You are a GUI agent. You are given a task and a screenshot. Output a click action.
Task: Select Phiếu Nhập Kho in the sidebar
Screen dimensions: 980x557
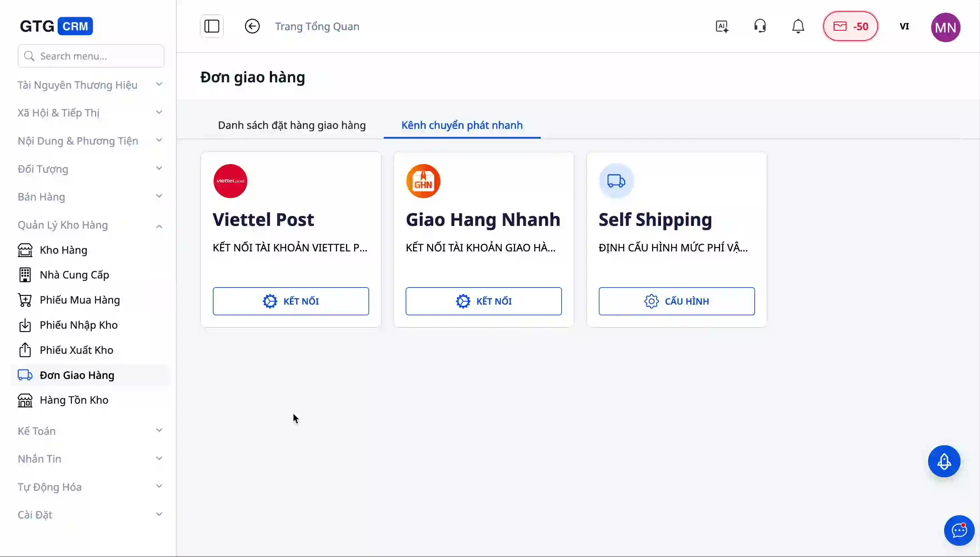(x=79, y=325)
